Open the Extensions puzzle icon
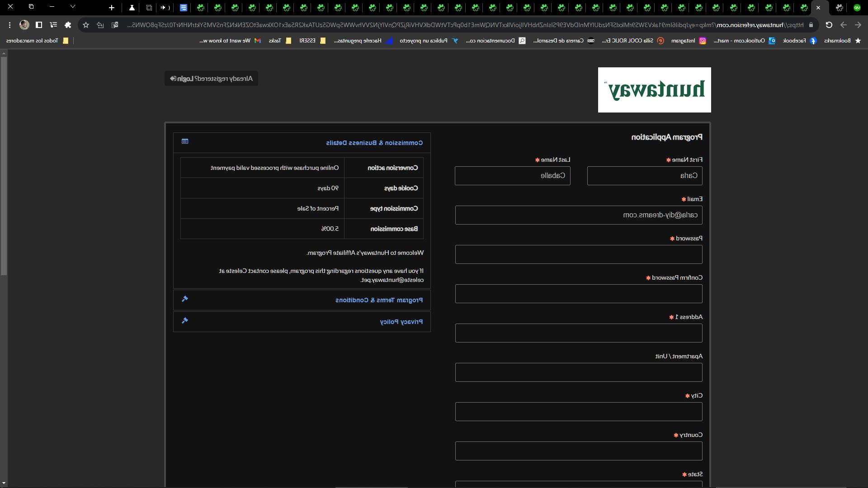The width and height of the screenshot is (868, 488). coord(68,25)
